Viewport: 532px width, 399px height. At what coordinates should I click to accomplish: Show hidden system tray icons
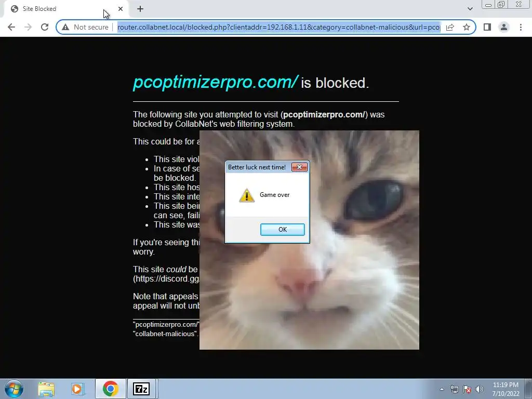[x=442, y=389]
